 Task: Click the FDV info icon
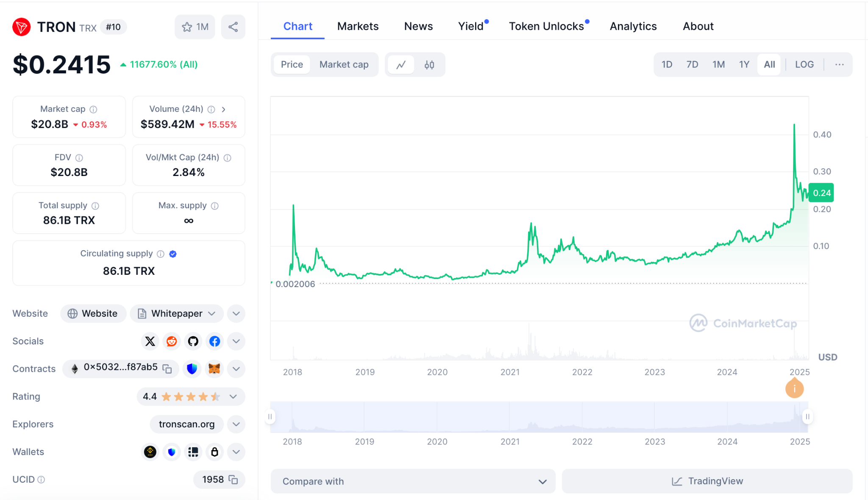(x=79, y=158)
